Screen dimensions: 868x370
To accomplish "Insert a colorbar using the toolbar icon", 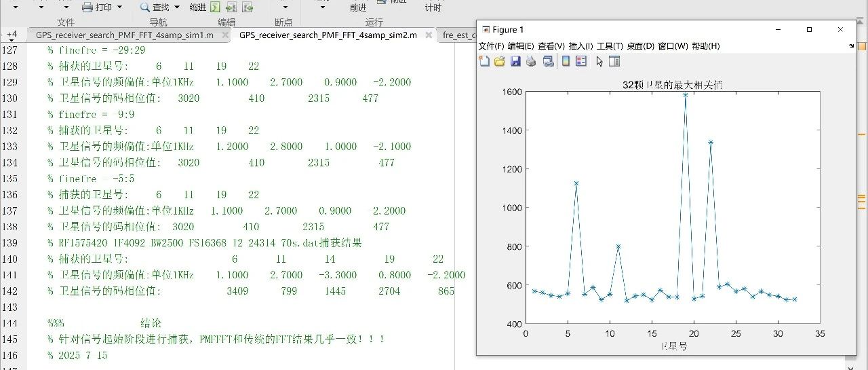I will (566, 62).
